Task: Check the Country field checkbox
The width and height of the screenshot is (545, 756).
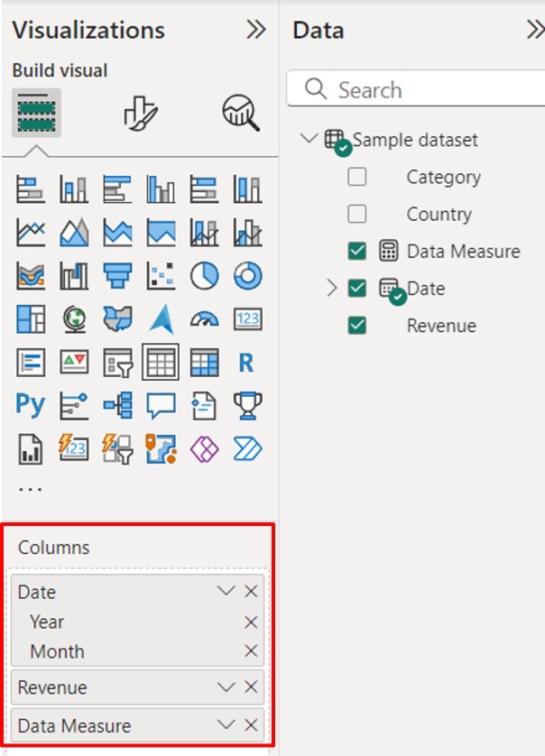Action: pos(357,214)
